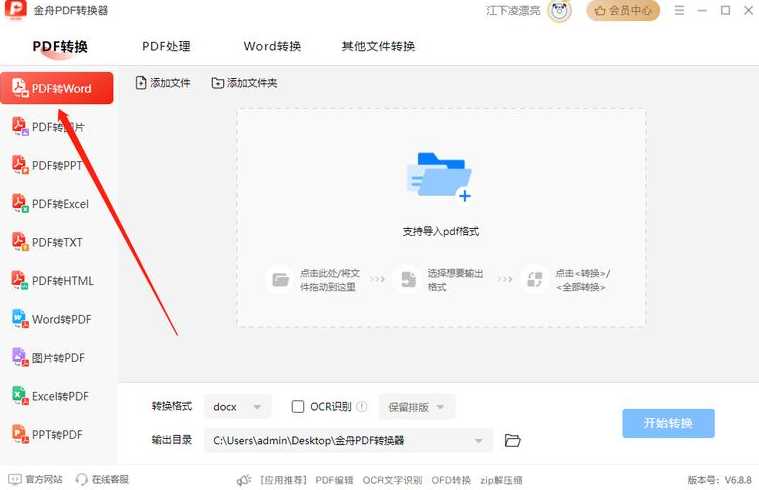The image size is (759, 490).
Task: Click the 金舟PDF转换器 app logo
Action: (15, 10)
